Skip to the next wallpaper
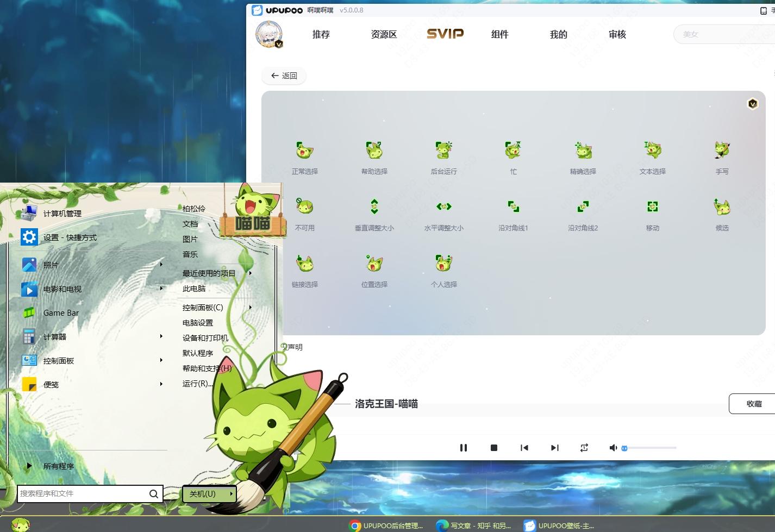 point(554,448)
